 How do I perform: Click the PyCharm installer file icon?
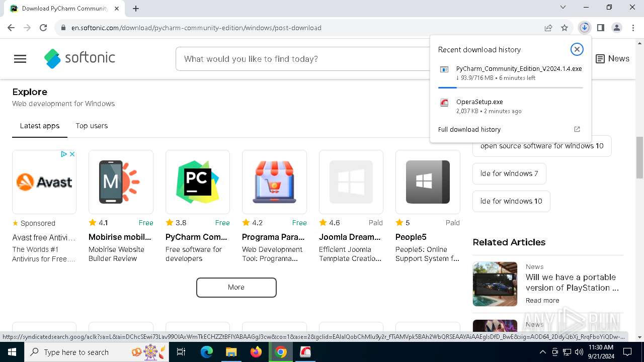tap(444, 70)
